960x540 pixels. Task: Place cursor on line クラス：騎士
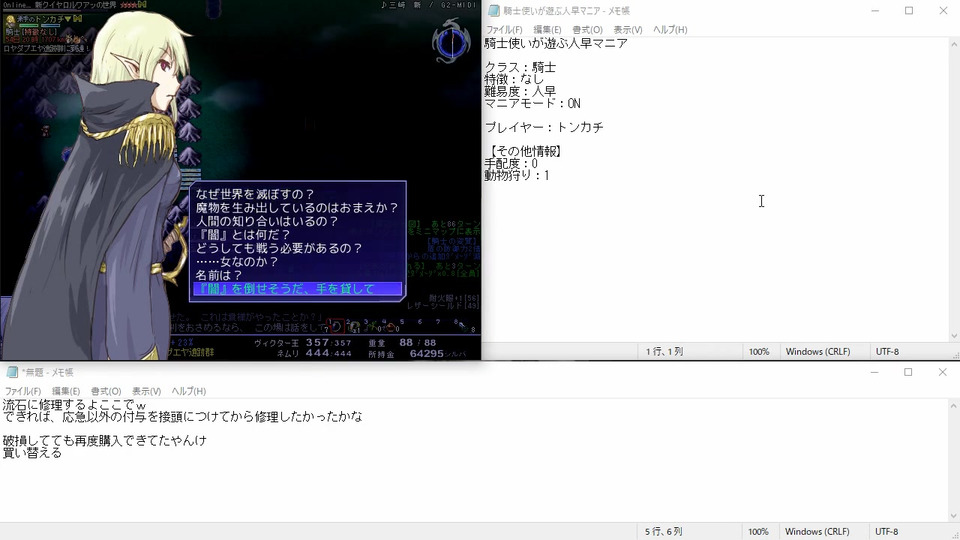(x=520, y=67)
